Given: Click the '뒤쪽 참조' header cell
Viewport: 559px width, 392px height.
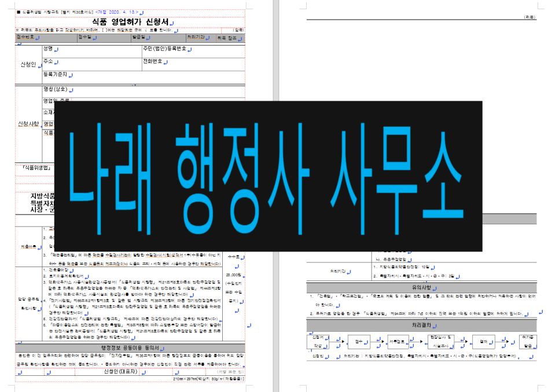Looking at the screenshot, I should tap(230, 38).
